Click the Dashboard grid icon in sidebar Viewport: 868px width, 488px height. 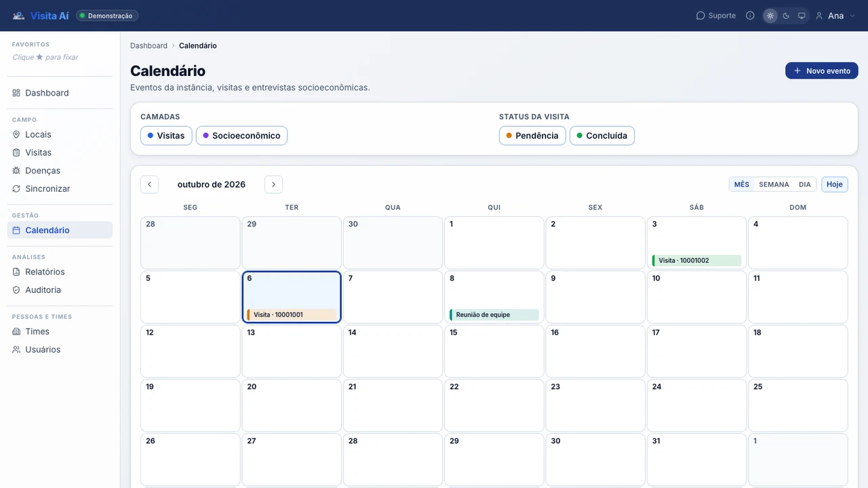click(16, 93)
